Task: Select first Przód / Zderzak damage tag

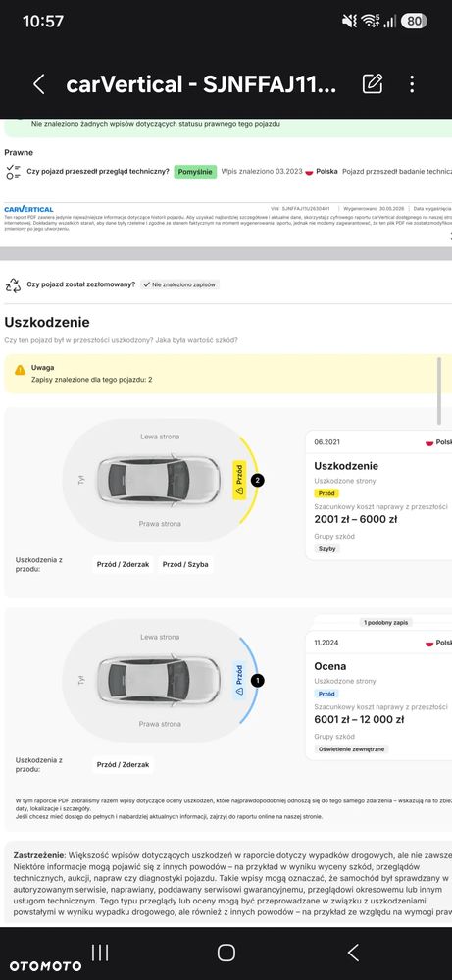Action: click(123, 564)
